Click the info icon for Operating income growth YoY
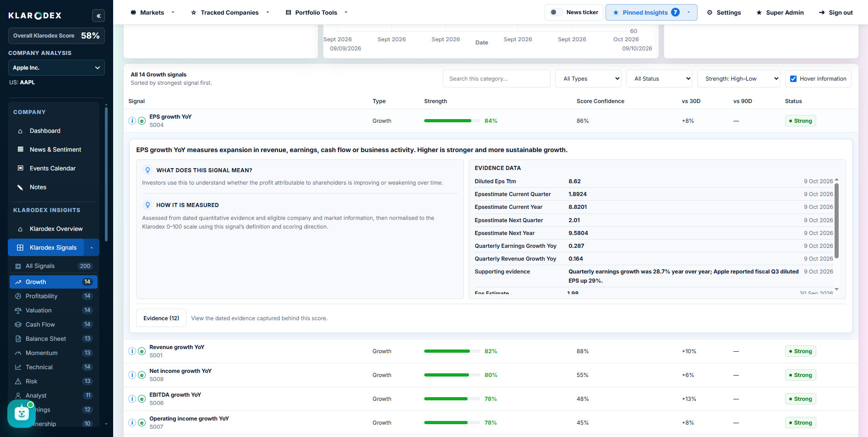The height and width of the screenshot is (437, 868). coord(132,423)
